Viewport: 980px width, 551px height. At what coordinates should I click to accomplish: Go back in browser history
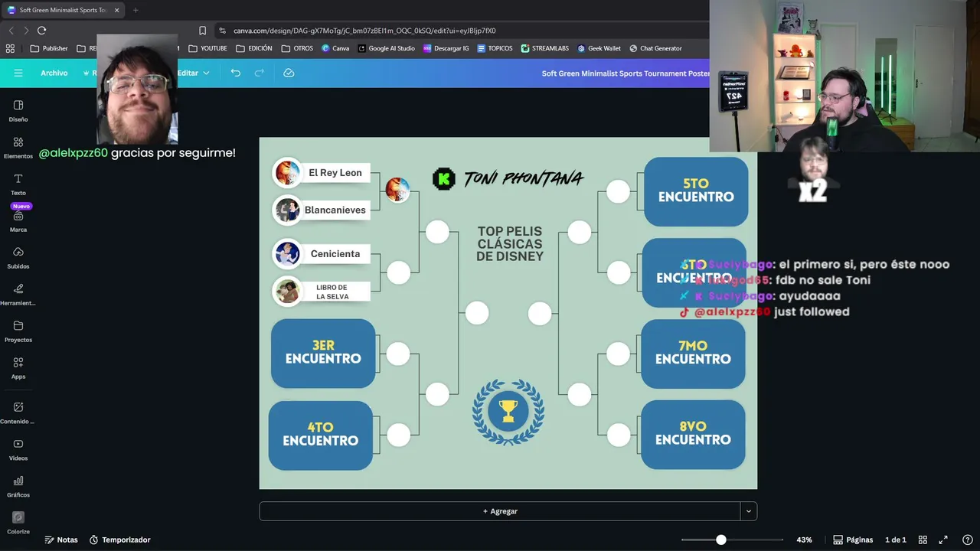click(x=11, y=31)
